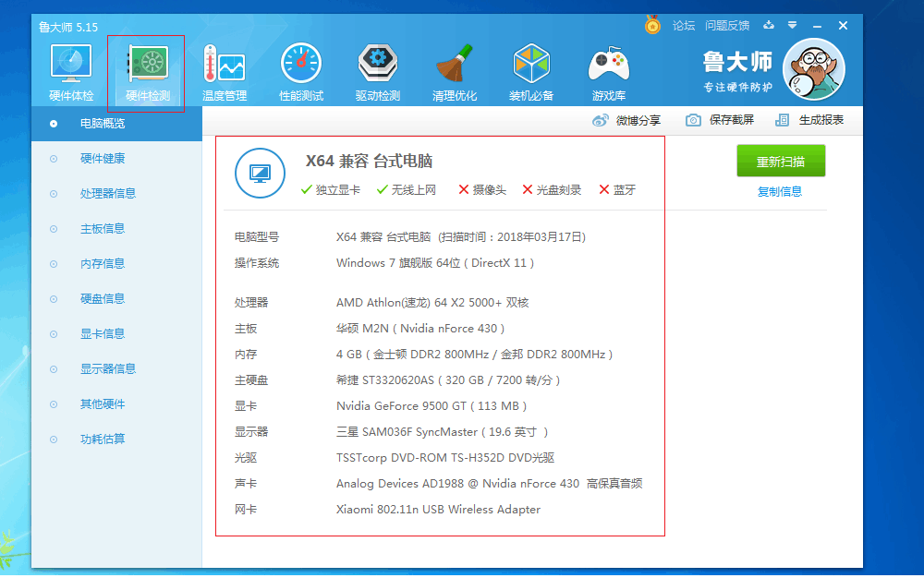Share via the 微博分享 icon

click(x=602, y=120)
